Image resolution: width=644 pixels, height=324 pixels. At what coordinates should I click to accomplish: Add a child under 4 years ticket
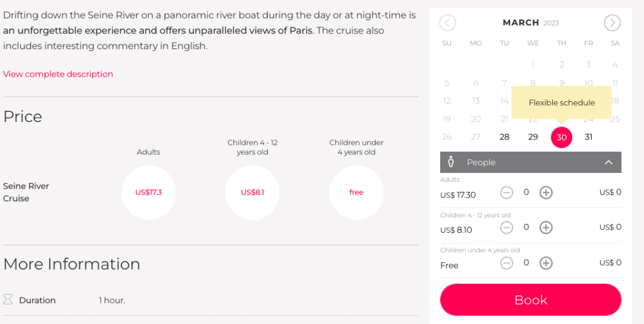point(546,263)
